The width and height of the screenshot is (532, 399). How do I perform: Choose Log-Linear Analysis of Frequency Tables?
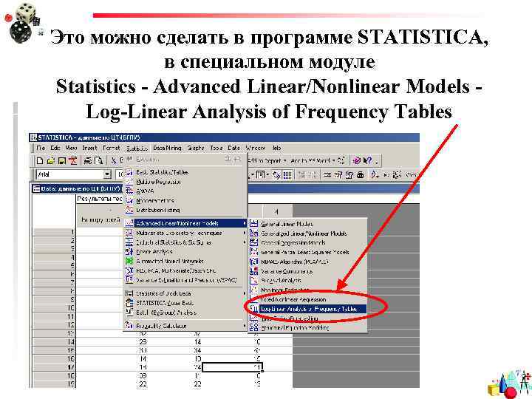[x=308, y=309]
